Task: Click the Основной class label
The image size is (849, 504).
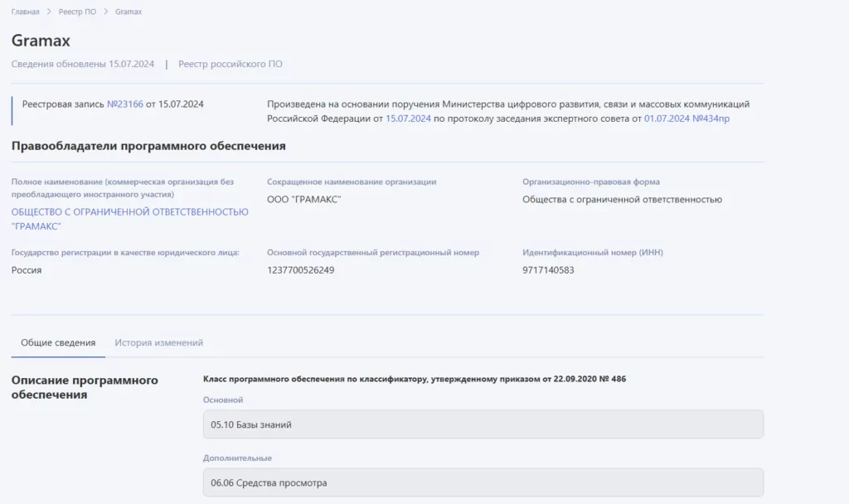Action: pos(223,400)
